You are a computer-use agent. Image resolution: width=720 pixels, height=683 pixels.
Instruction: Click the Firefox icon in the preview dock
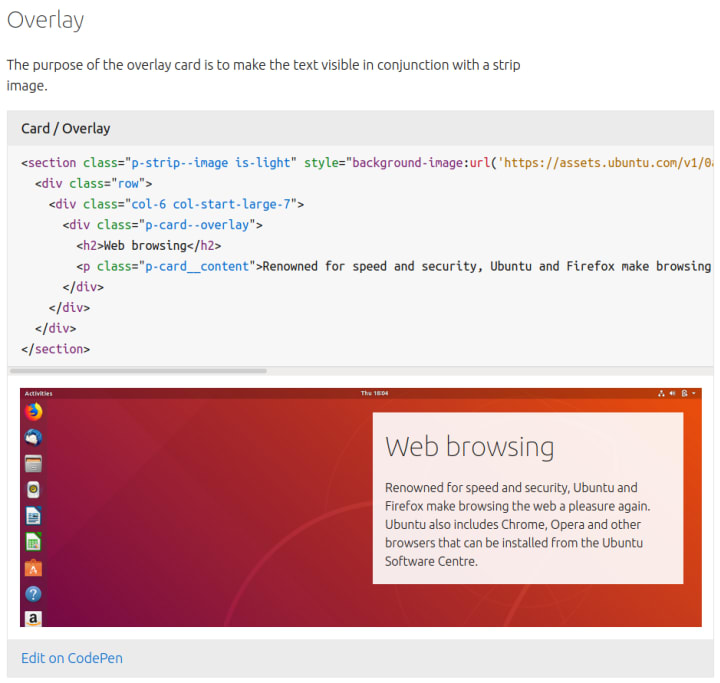point(33,412)
